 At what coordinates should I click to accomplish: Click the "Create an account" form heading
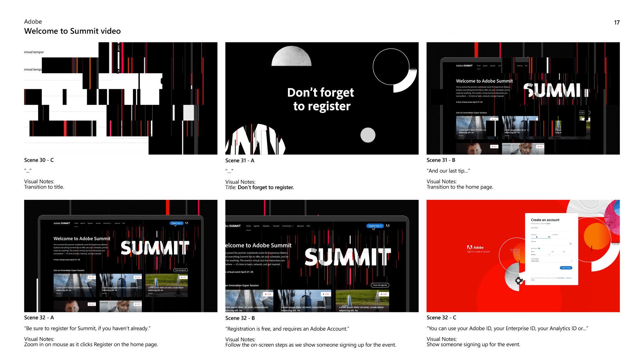click(545, 220)
